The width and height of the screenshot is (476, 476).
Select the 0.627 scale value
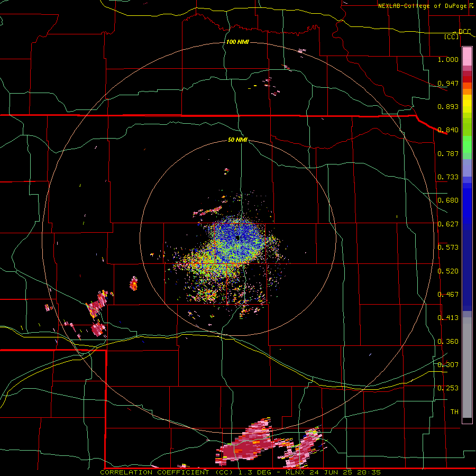click(x=448, y=224)
